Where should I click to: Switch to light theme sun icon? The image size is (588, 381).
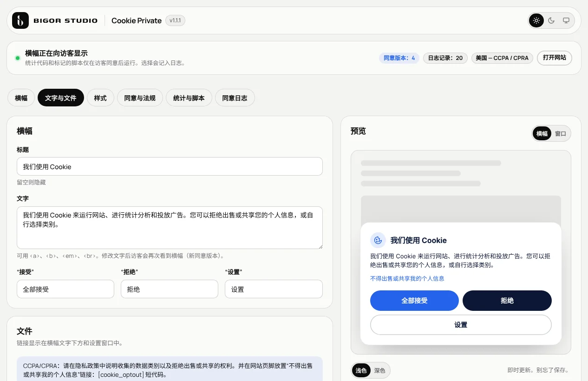(x=536, y=20)
